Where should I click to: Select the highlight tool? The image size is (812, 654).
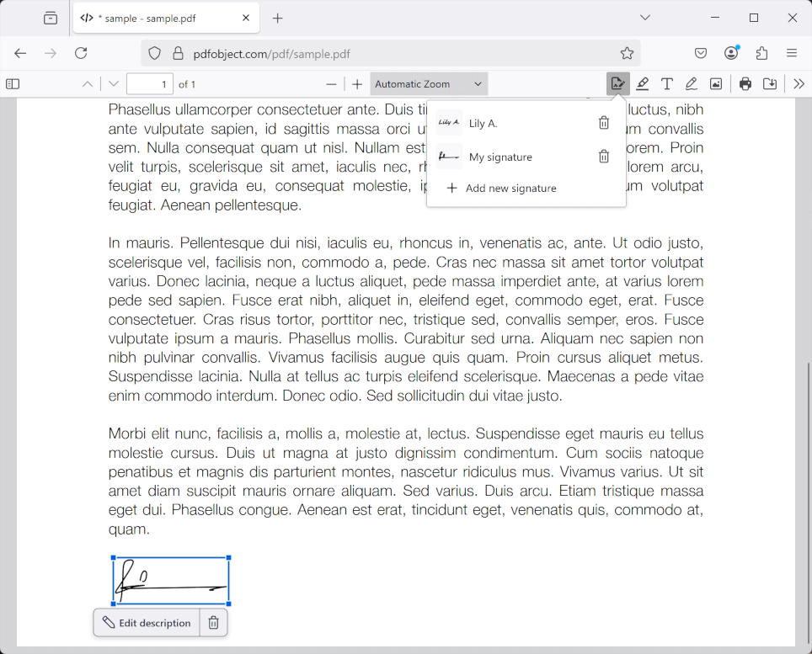click(643, 84)
